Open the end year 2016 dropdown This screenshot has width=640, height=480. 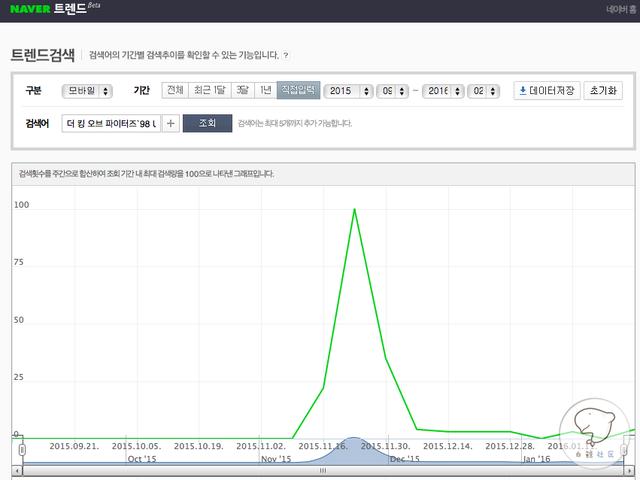441,90
